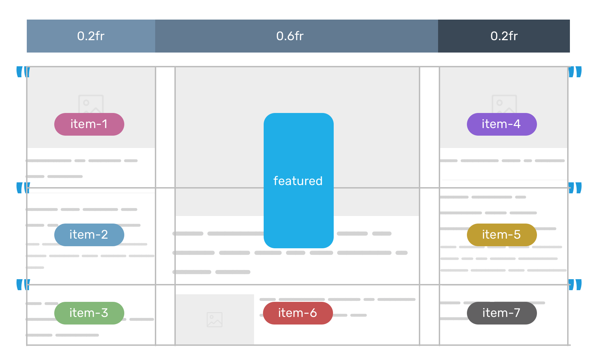Click the gray item-7 label
This screenshot has height=364, width=596.
[502, 313]
